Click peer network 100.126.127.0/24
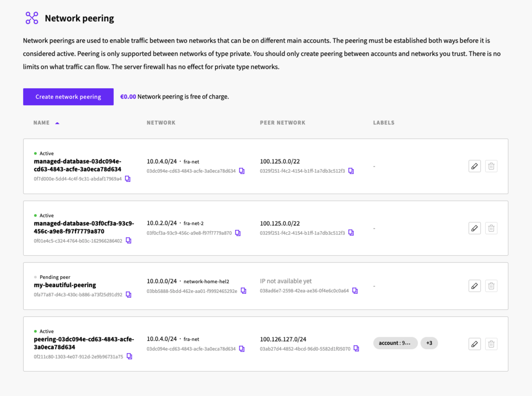 tap(283, 339)
